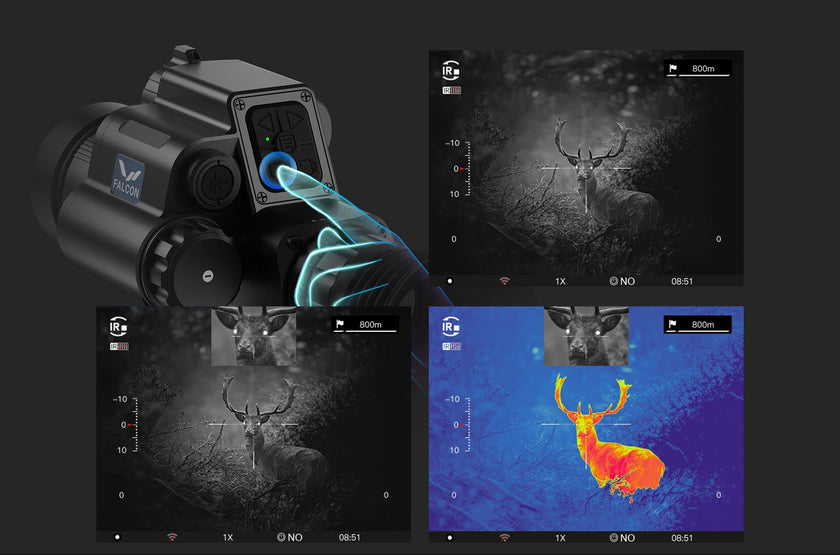Screen dimensions: 840x555
Task: Click the 10 scale label in thermal view
Action: pyautogui.click(x=454, y=450)
